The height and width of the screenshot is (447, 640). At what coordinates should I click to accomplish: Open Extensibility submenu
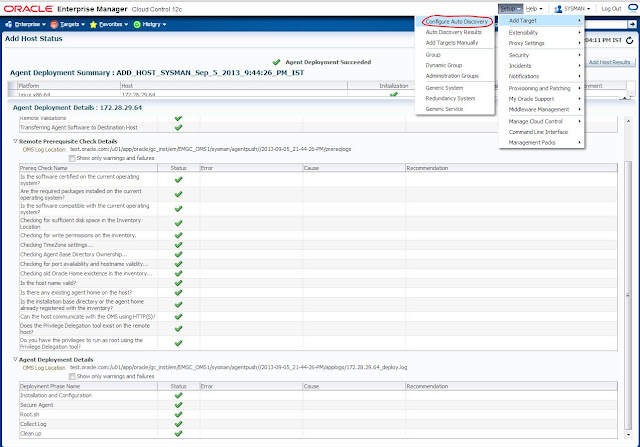(542, 33)
